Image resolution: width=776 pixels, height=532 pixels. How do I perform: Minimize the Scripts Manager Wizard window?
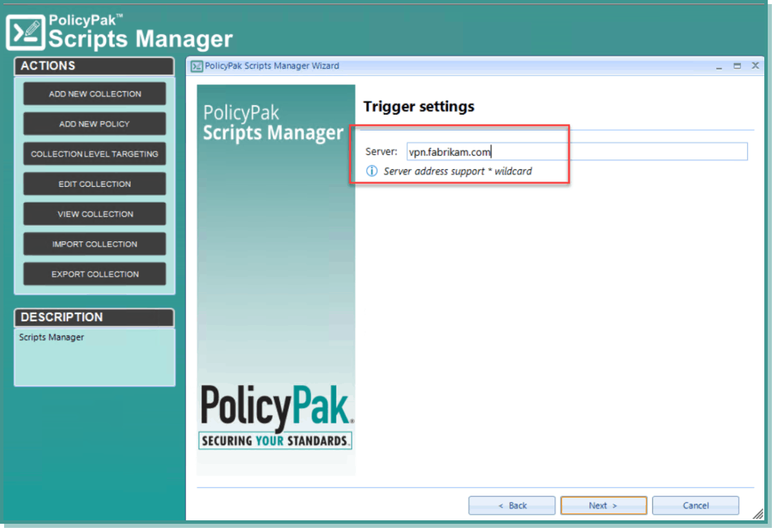[719, 66]
